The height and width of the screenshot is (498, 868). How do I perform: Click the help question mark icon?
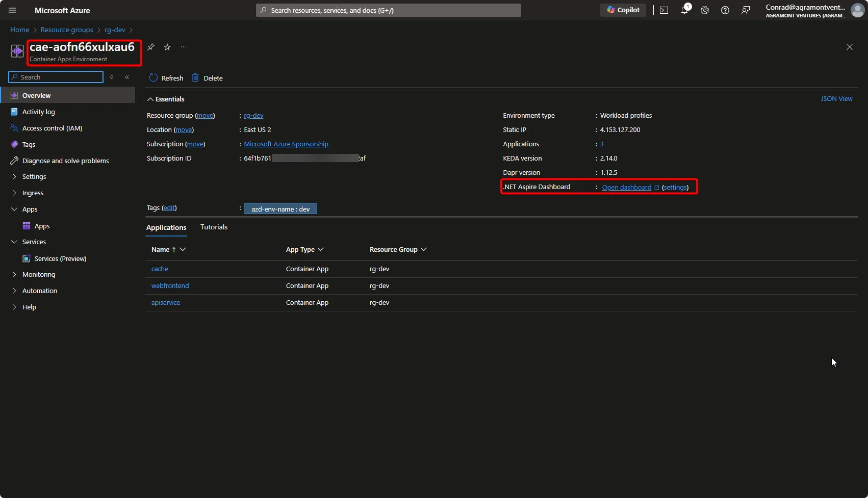pyautogui.click(x=725, y=10)
